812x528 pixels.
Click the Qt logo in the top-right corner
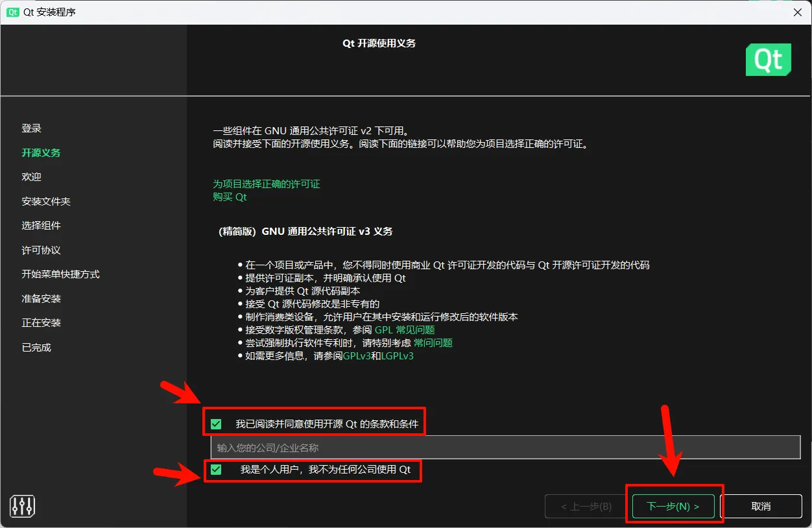(x=769, y=59)
